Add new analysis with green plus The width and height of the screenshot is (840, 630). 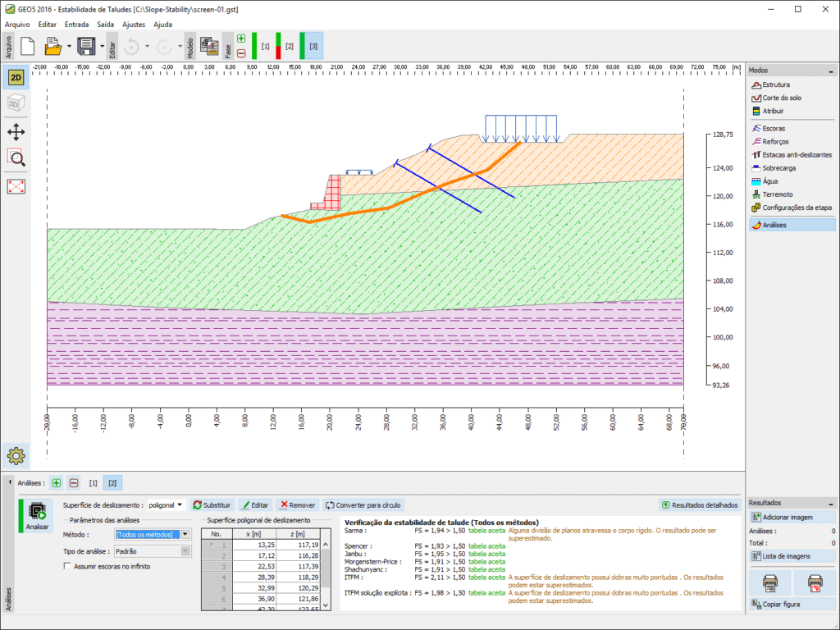pos(57,482)
